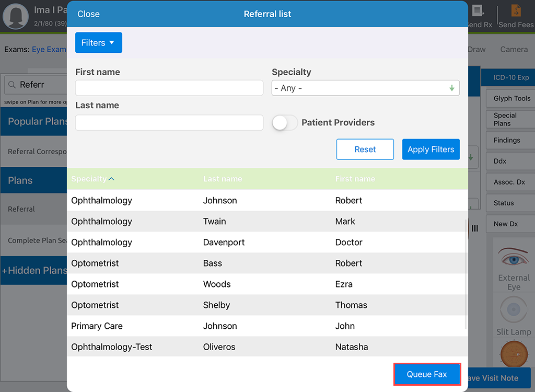The image size is (535, 392).
Task: Switch to the Draw tab
Action: (x=476, y=50)
